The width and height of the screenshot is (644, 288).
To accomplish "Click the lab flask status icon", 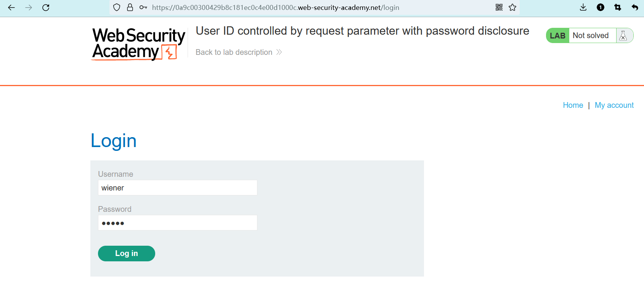I will pyautogui.click(x=623, y=35).
